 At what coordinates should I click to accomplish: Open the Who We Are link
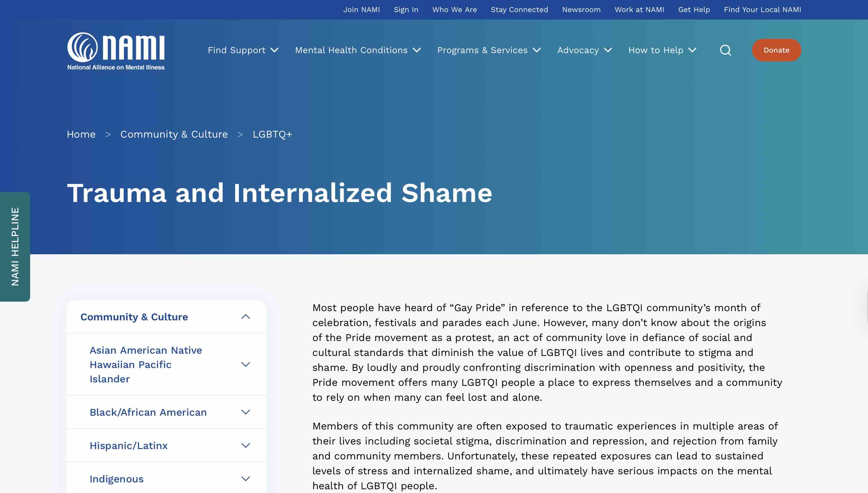pyautogui.click(x=454, y=9)
